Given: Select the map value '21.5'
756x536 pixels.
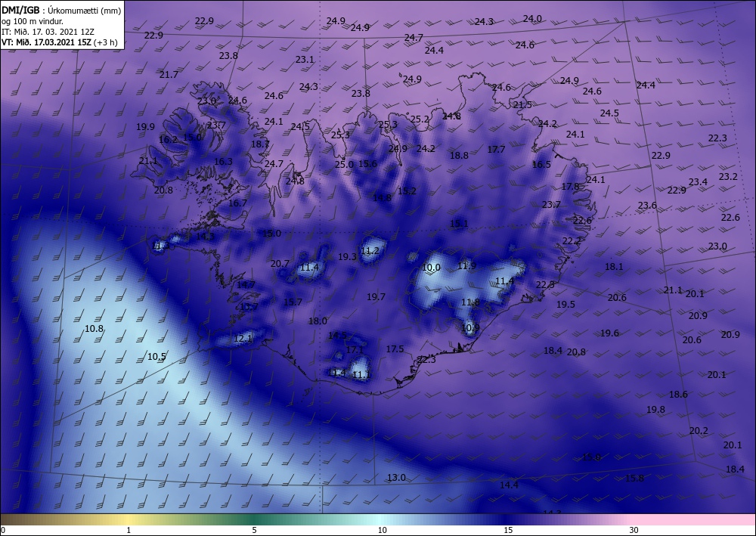Looking at the screenshot, I should point(522,104).
